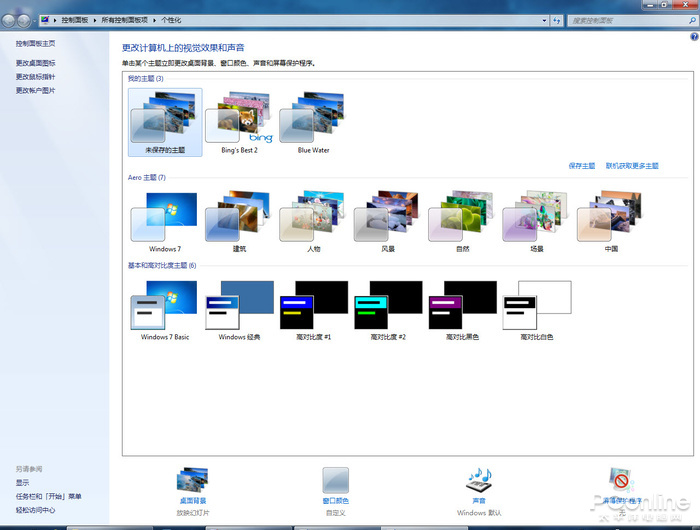Screen dimensions: 700x530
Task: Open the Screen Saver (屏幕保护程序) icon
Action: 622,480
